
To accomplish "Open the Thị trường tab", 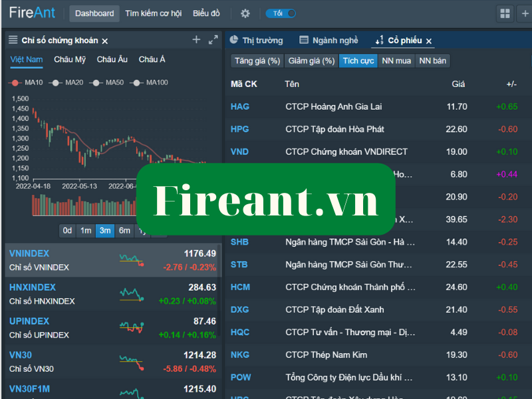I will tap(256, 41).
